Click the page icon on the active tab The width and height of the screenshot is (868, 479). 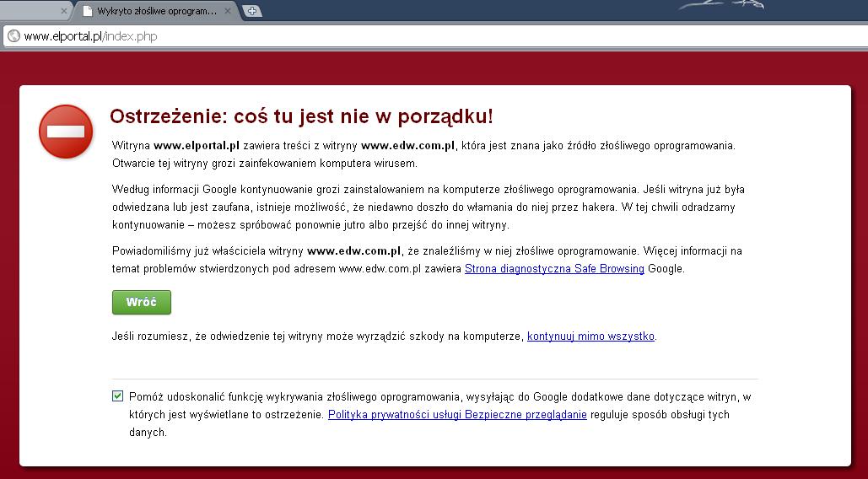[x=88, y=11]
